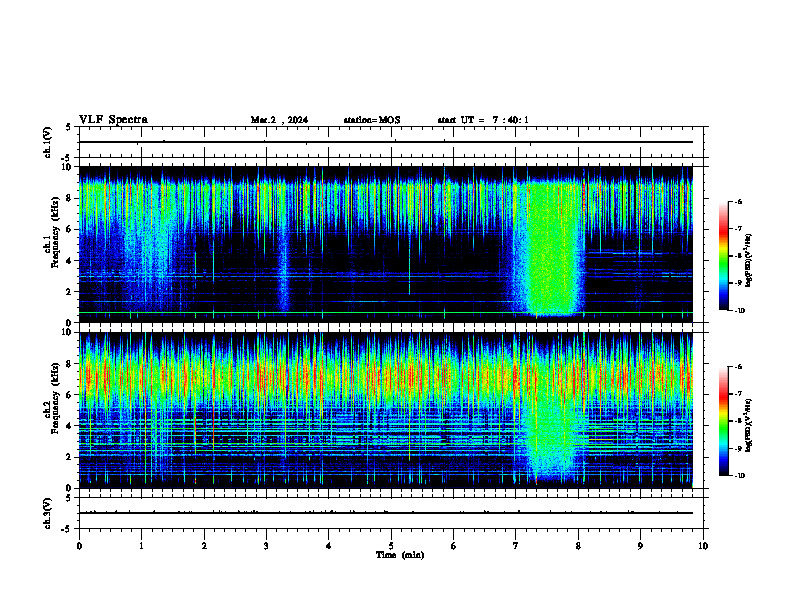Click the start UT = 7:40:1 text
Image resolution: width=792 pixels, height=612 pixels.
tap(483, 120)
